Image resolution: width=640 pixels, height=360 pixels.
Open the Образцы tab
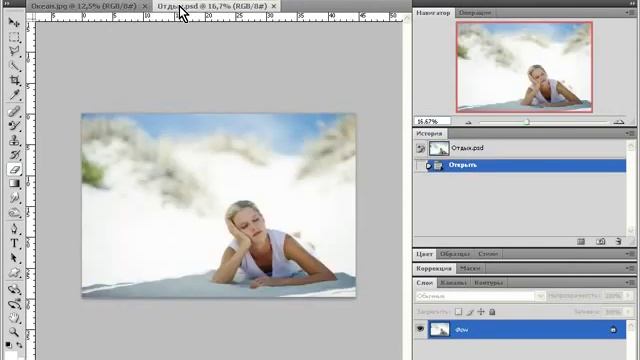(455, 254)
